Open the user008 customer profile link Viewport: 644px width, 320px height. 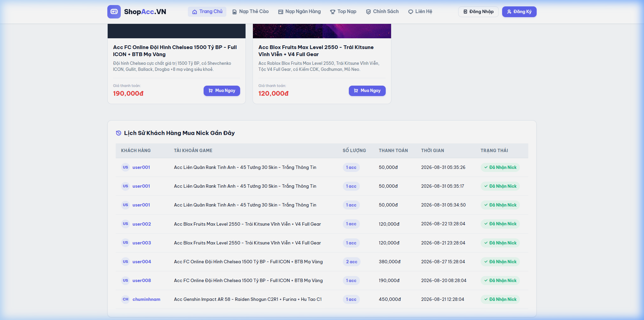(142, 280)
